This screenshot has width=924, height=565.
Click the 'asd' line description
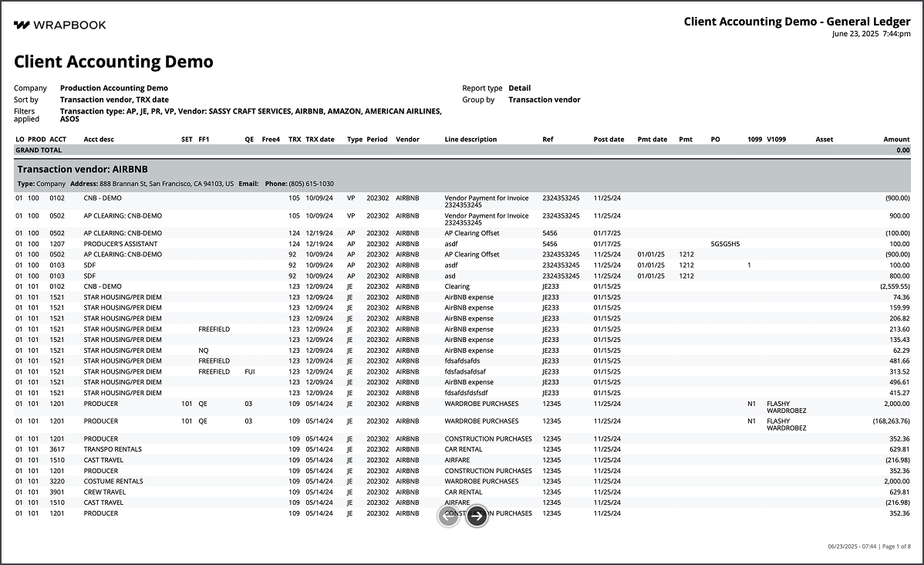pos(450,276)
